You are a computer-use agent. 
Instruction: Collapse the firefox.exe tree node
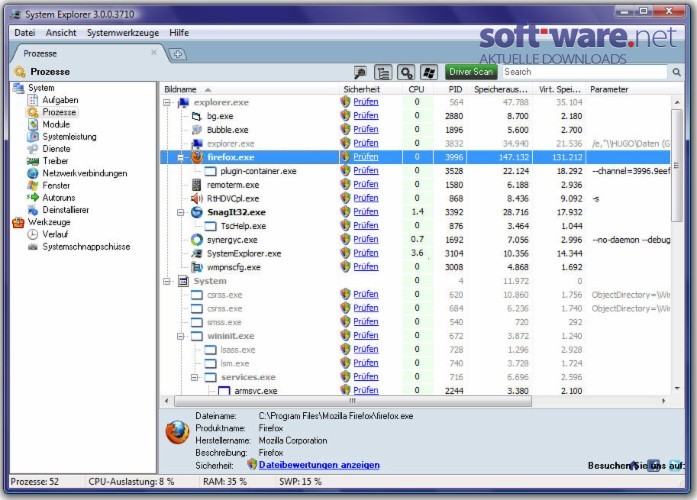pyautogui.click(x=180, y=157)
